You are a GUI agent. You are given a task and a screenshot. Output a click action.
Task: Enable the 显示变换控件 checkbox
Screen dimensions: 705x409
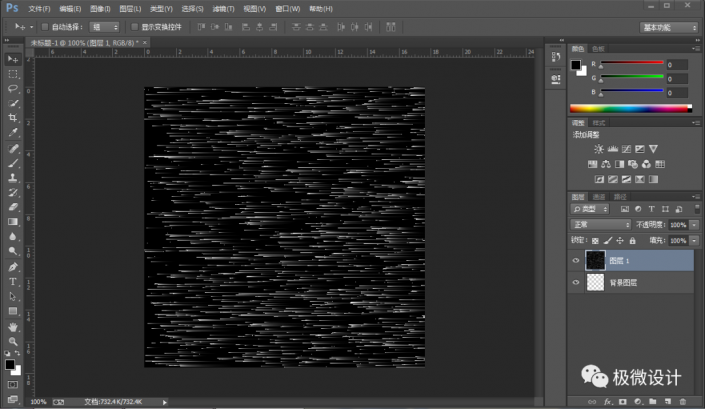click(x=135, y=27)
